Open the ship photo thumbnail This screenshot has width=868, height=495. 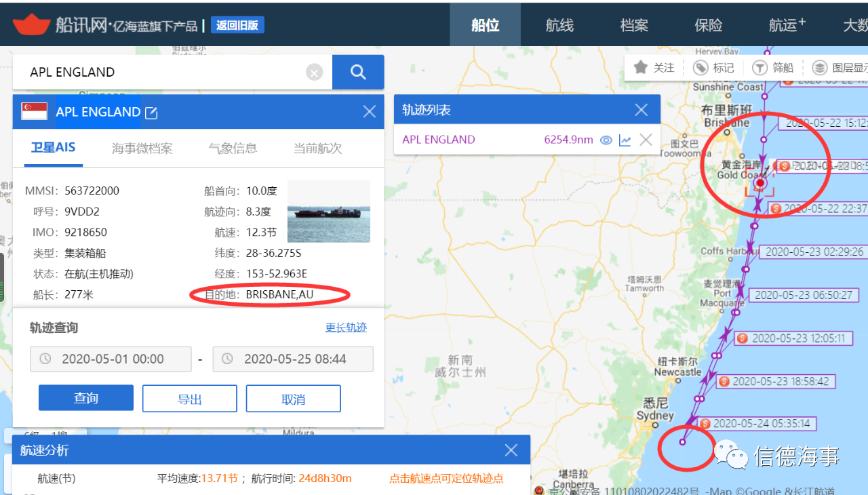329,211
